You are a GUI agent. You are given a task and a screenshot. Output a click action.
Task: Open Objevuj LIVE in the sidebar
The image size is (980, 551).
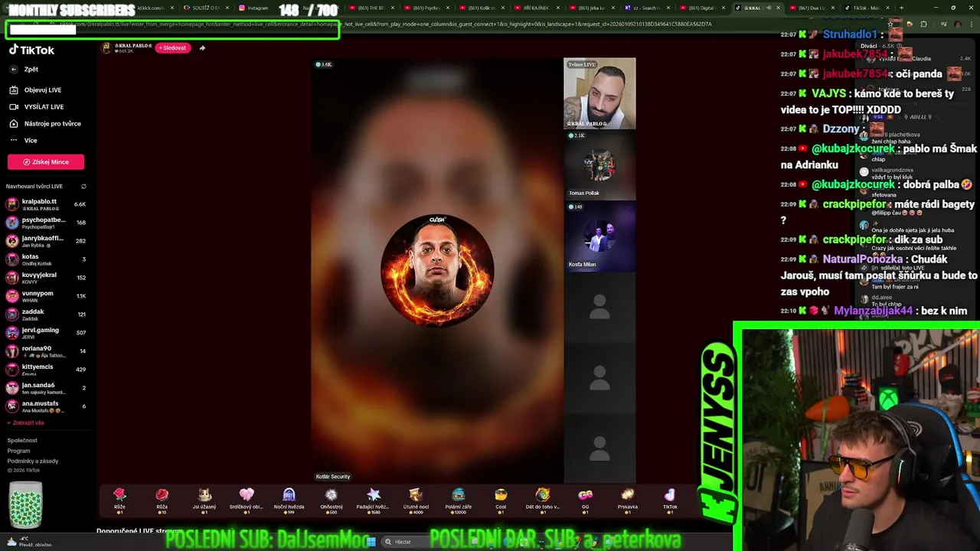point(35,90)
